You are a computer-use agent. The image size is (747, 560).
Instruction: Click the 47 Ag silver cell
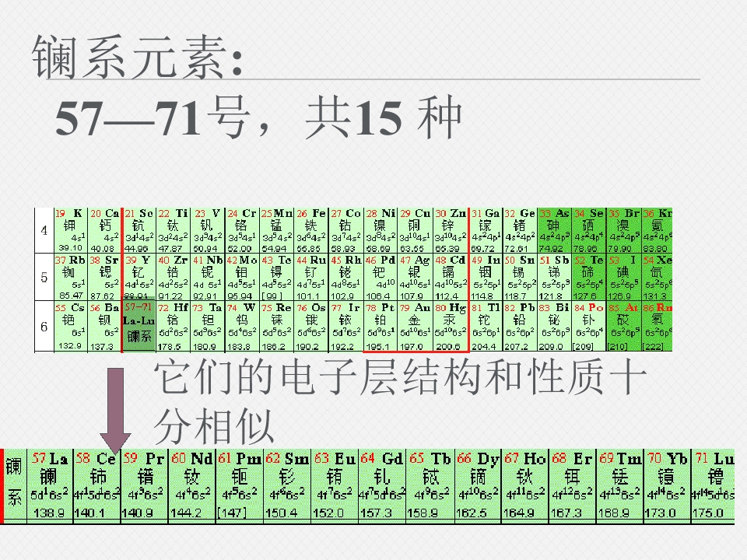(415, 278)
